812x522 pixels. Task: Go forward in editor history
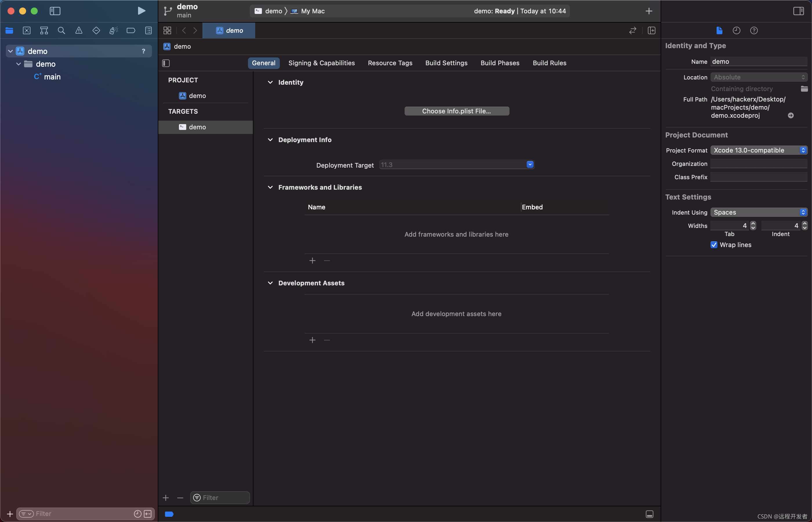point(195,30)
